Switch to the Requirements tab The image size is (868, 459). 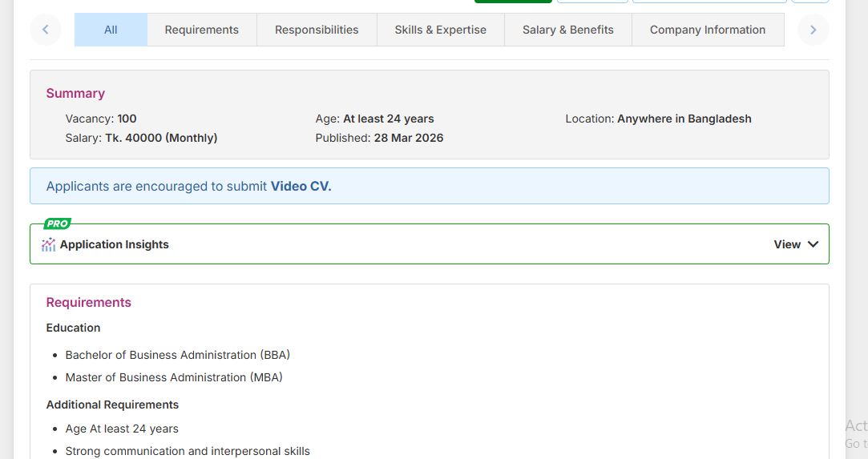(x=201, y=30)
